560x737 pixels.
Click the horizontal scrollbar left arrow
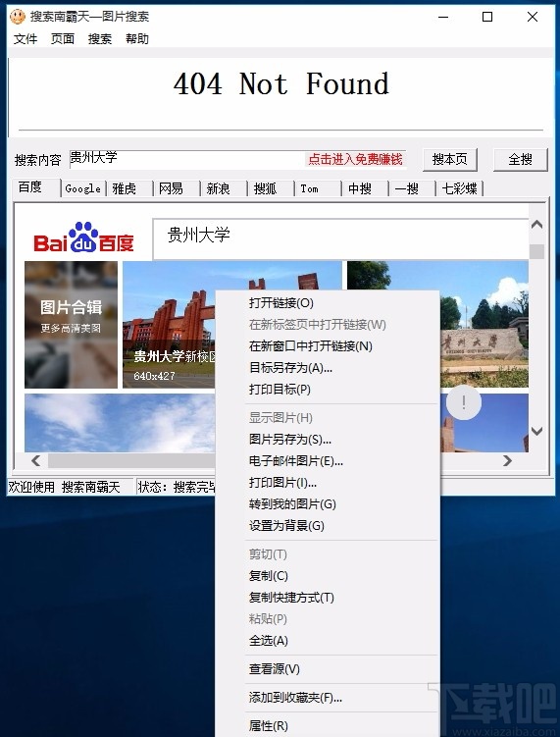pos(35,460)
